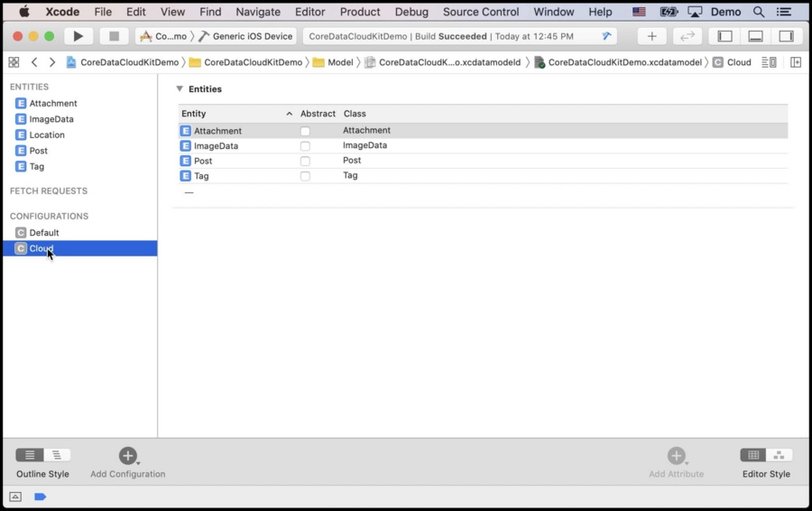Screen dimensions: 812x511
Task: Check Abstract for Attachment entity
Action: click(305, 131)
